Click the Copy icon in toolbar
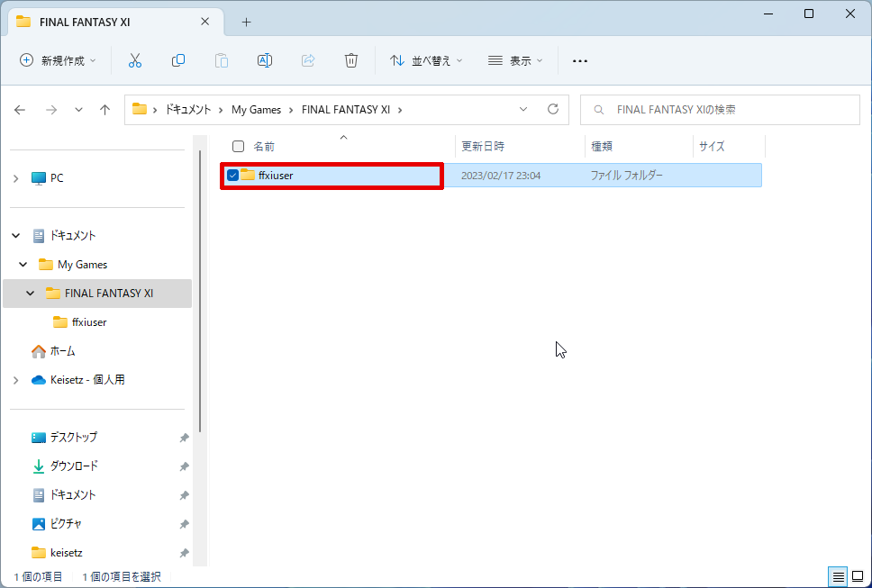The image size is (872, 588). click(x=178, y=60)
